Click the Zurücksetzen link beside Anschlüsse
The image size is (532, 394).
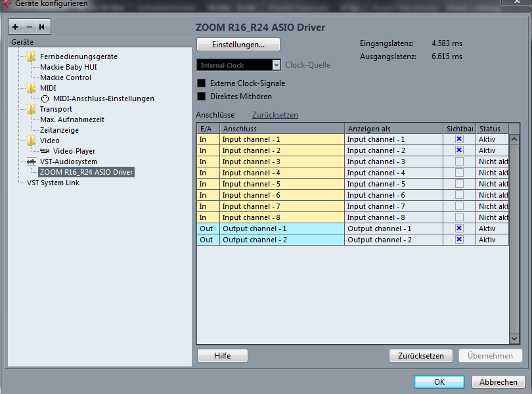(275, 115)
